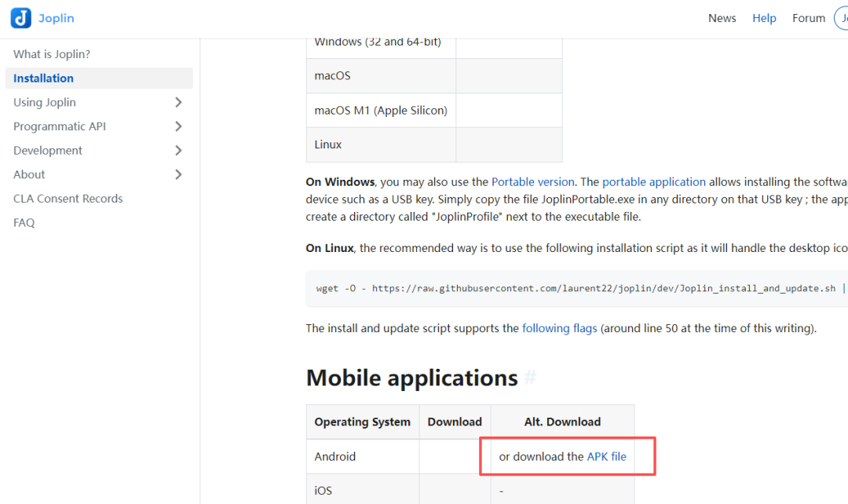Screen dimensions: 848x504
Task: Open 'What is Joplin?' in sidebar
Action: click(x=52, y=54)
